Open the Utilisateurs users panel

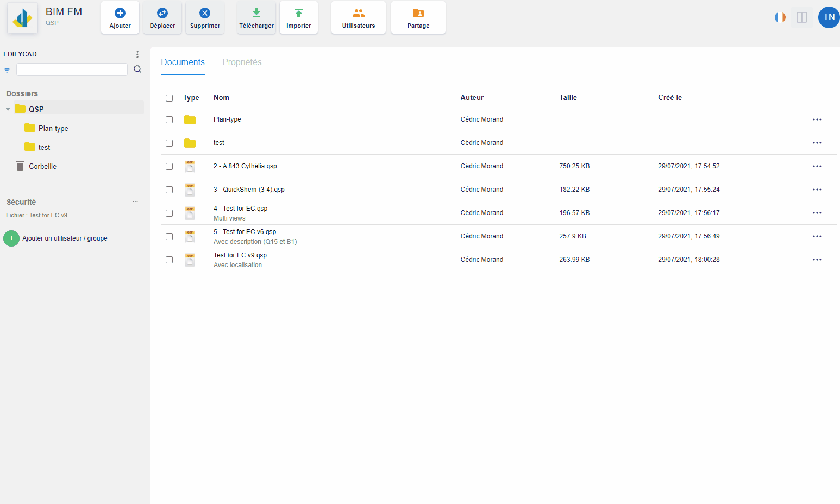coord(359,17)
